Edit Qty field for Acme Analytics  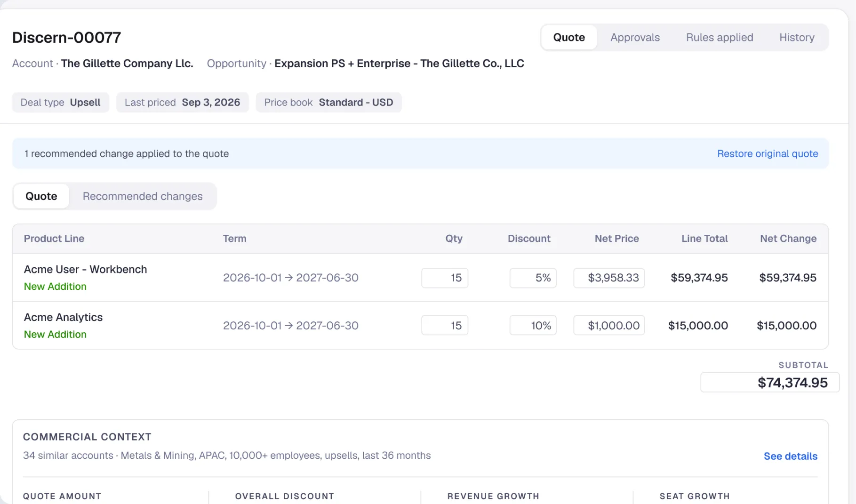click(x=445, y=325)
